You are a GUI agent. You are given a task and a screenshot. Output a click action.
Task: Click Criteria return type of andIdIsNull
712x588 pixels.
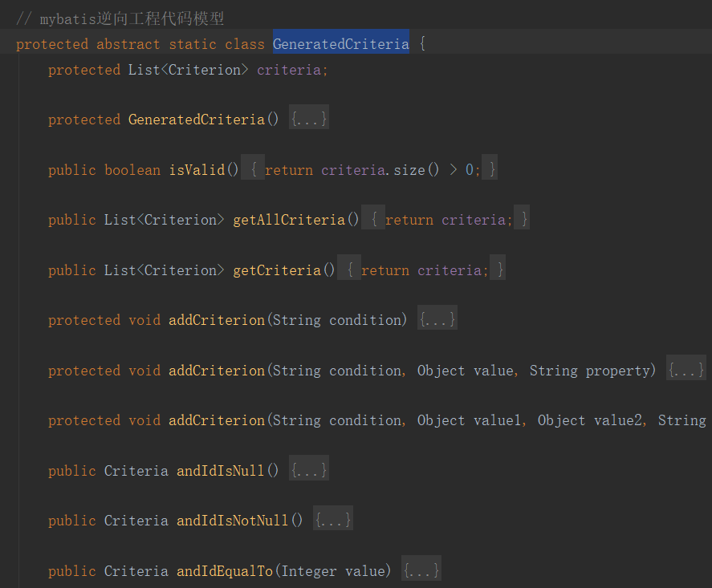point(136,471)
